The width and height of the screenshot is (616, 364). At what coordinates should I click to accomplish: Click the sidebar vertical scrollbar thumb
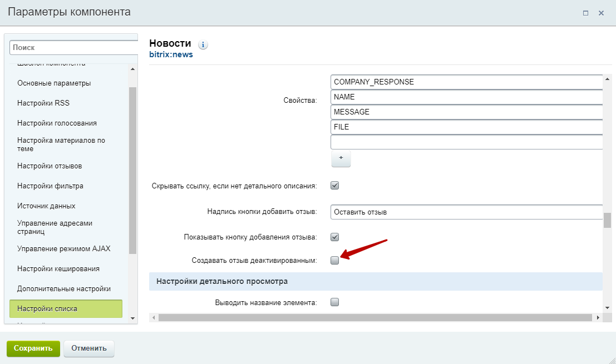tap(133, 171)
